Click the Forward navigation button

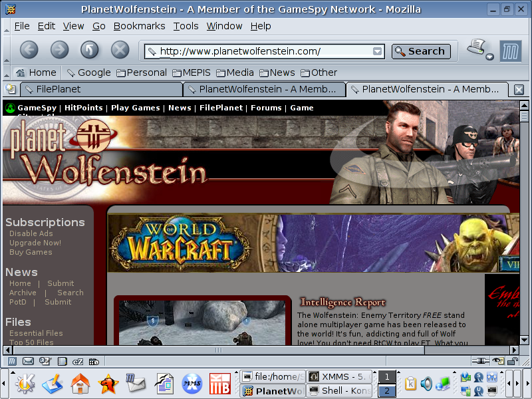click(x=59, y=49)
